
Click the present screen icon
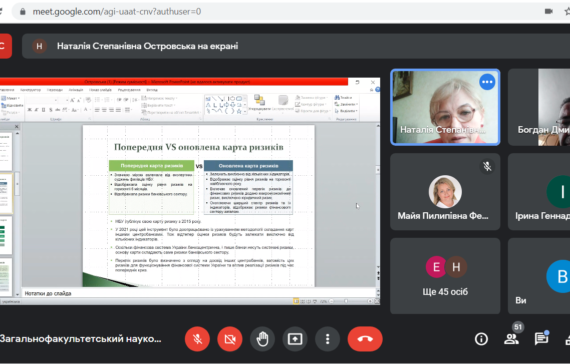coord(295,339)
